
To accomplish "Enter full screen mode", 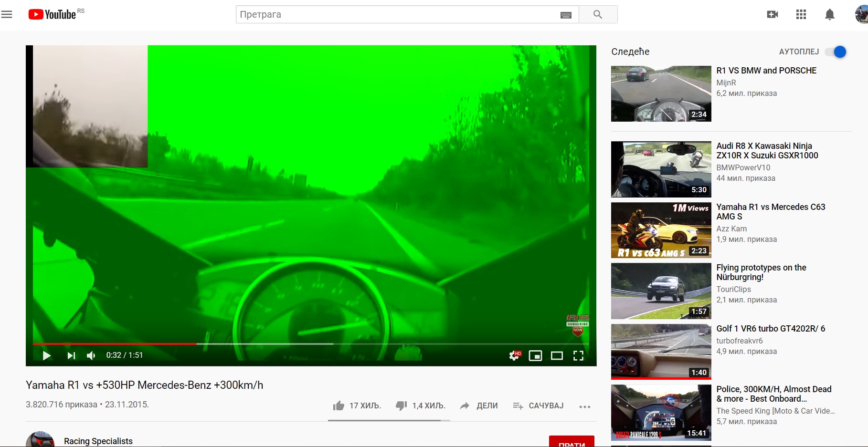I will click(578, 355).
